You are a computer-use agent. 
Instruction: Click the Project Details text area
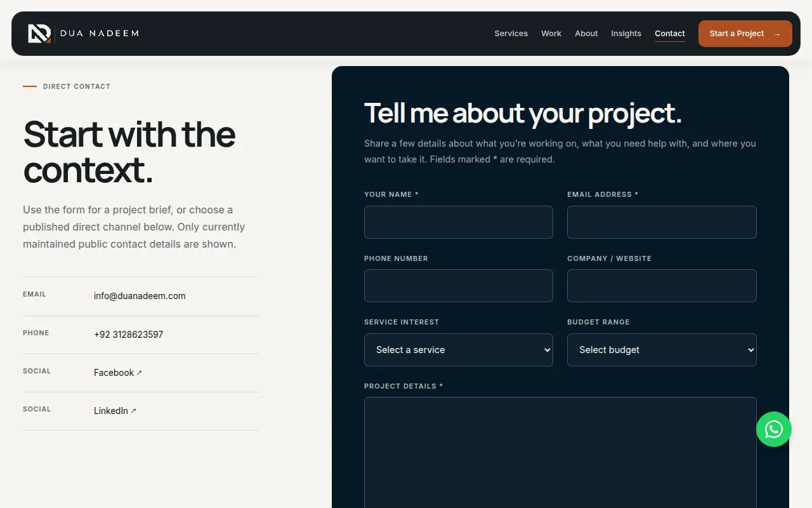click(x=560, y=452)
